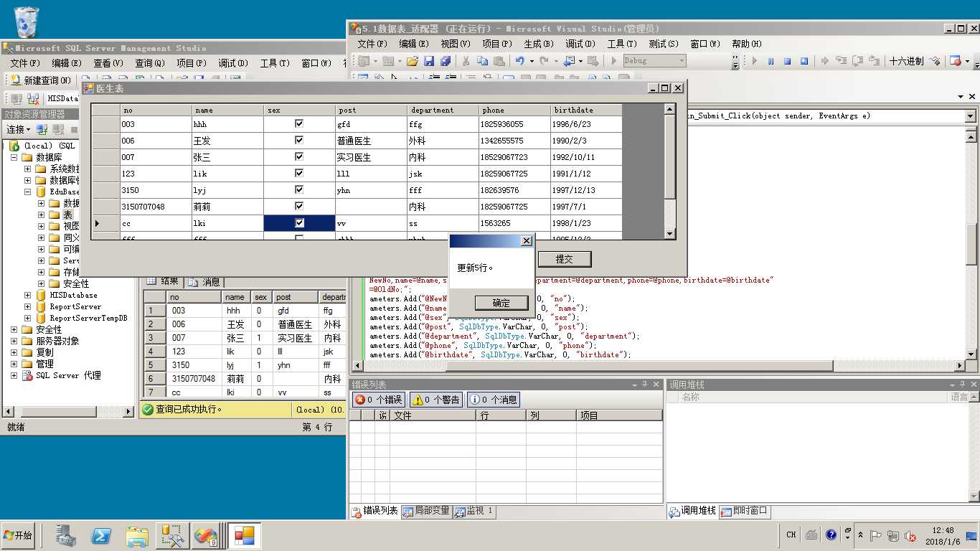Screen dimensions: 980x551
Task: Toggle the 0 个消息 messages filter
Action: (493, 400)
